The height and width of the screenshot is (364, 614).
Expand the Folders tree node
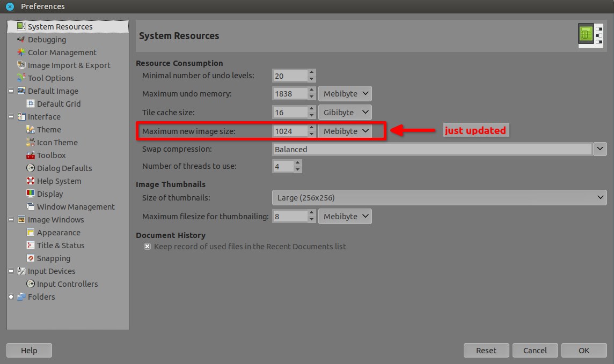[11, 297]
